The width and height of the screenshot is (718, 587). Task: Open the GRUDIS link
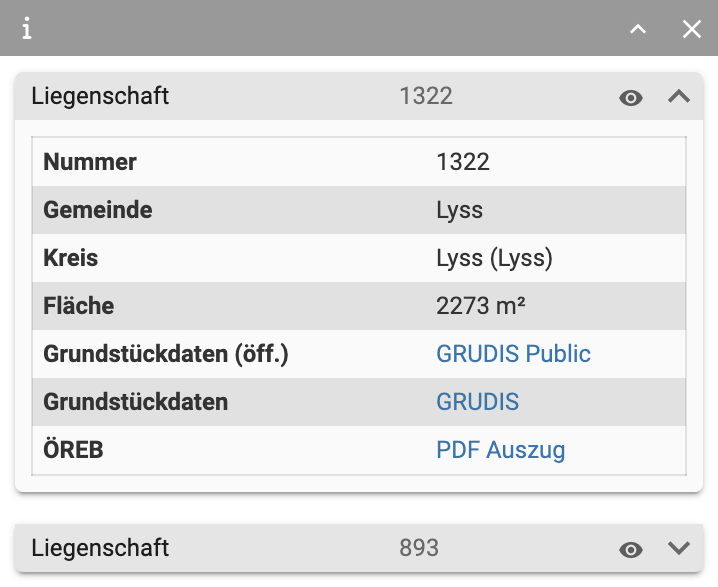477,402
